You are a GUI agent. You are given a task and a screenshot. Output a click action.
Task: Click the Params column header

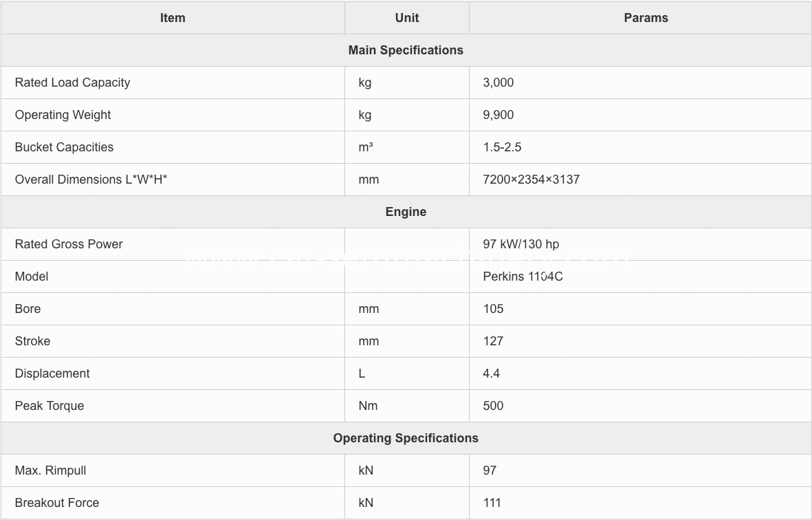646,18
